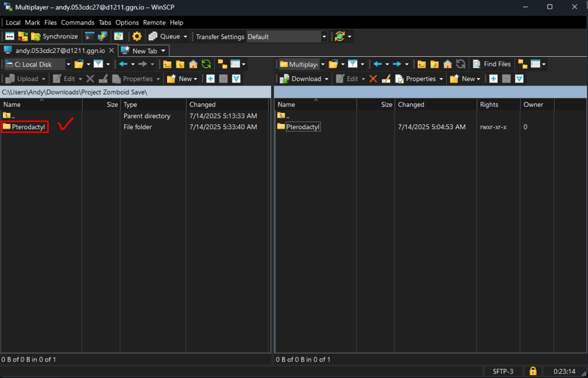Expand the Upload dropdown arrow
This screenshot has height=378, width=588.
click(x=44, y=79)
